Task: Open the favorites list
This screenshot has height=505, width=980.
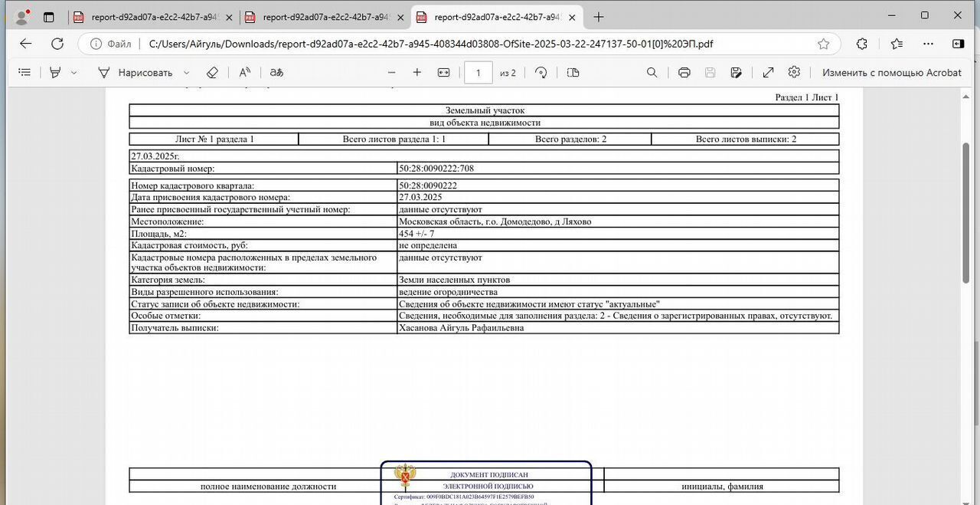Action: (x=897, y=44)
